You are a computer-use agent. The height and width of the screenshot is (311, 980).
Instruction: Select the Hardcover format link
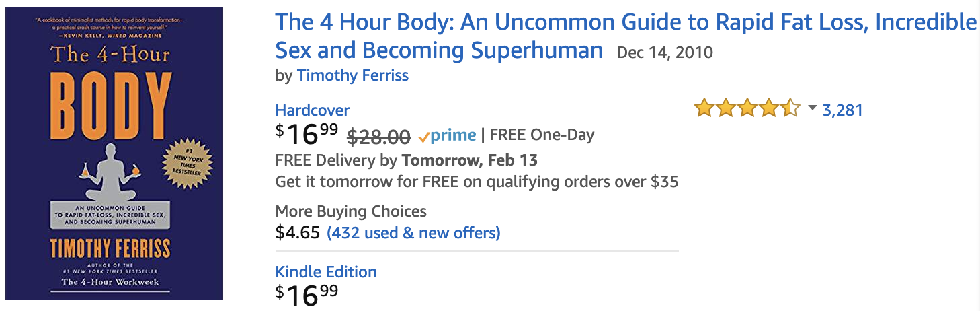point(313,110)
